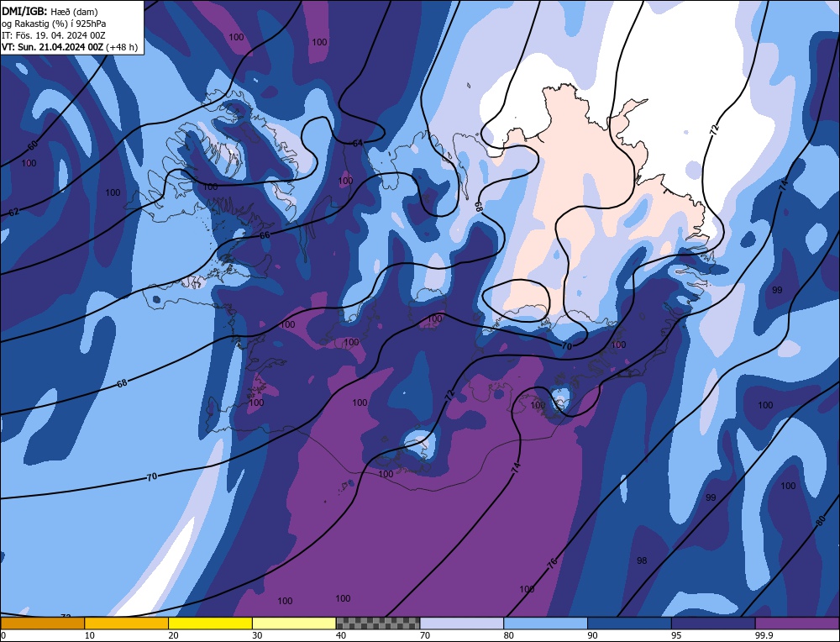Viewport: 840px width, 642px height.
Task: Click the contour label '62'
Action: (x=14, y=212)
